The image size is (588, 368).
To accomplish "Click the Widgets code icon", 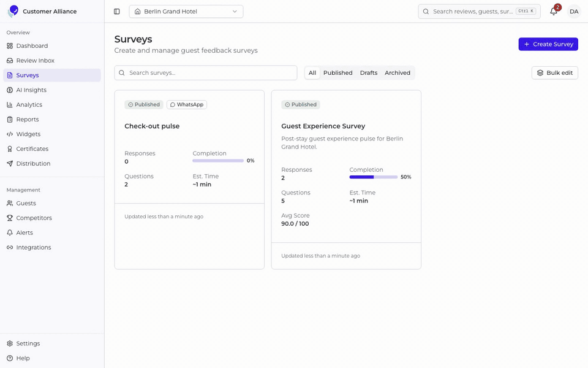I will tap(10, 134).
